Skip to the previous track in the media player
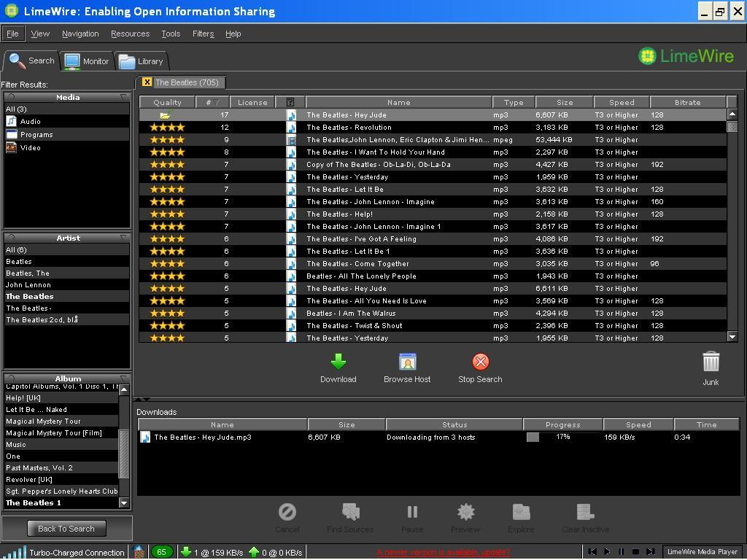The width and height of the screenshot is (747, 560). click(x=592, y=551)
